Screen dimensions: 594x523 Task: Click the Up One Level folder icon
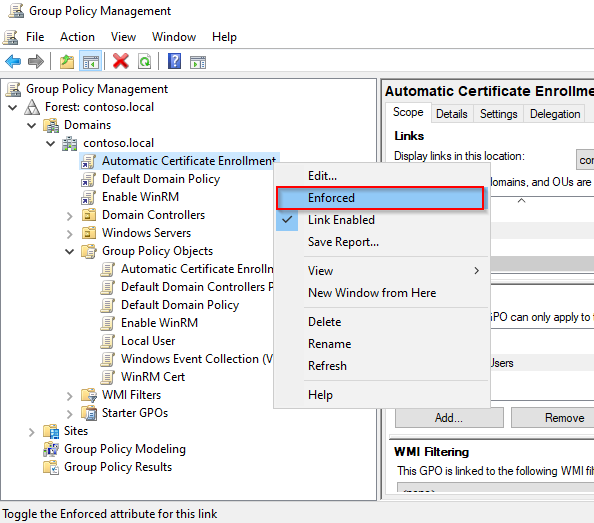click(x=67, y=61)
